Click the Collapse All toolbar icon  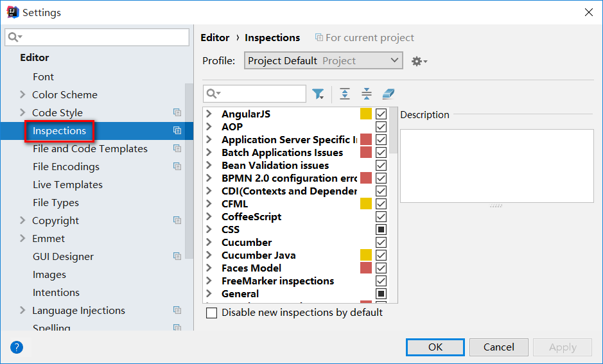[367, 94]
